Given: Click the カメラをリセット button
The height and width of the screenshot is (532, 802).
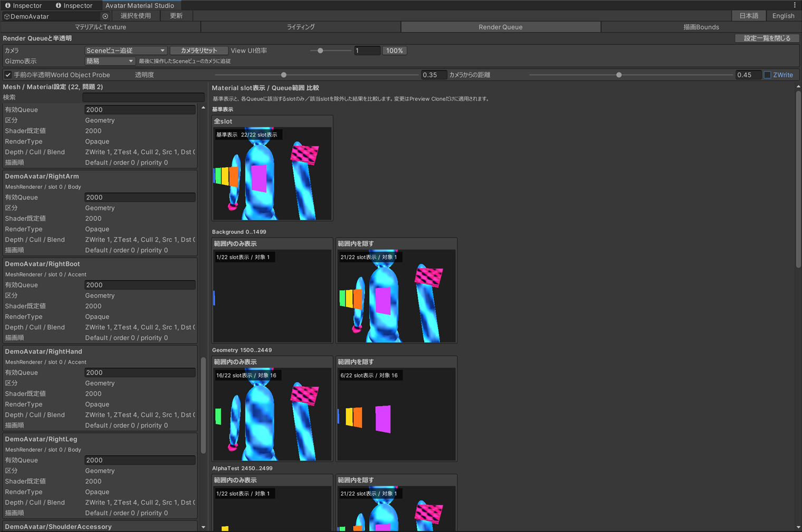Looking at the screenshot, I should pos(199,51).
